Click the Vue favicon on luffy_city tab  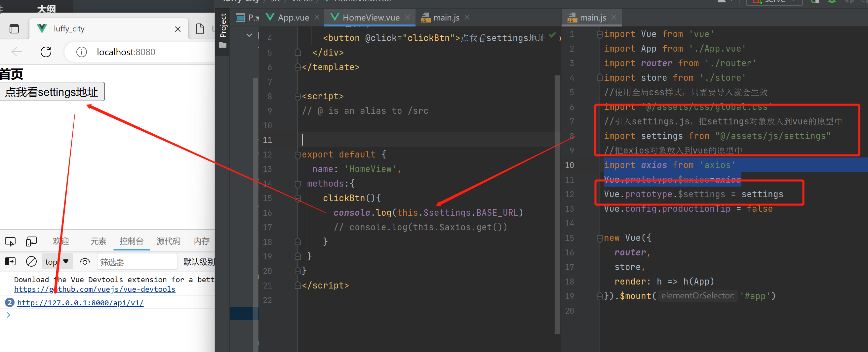pyautogui.click(x=42, y=29)
